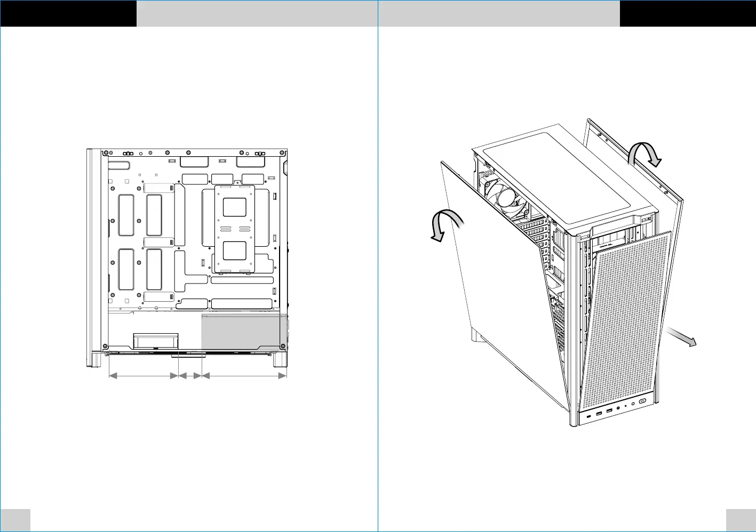The height and width of the screenshot is (532, 756).
Task: Click the central mounting bracket with two square cutouts
Action: tap(234, 229)
